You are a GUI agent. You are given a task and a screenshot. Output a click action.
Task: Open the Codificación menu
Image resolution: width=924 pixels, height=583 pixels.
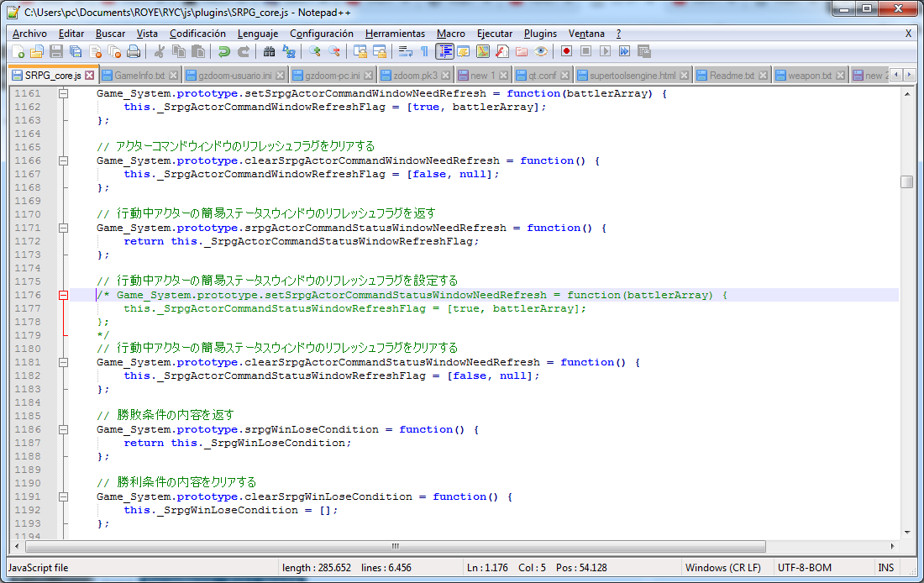click(x=197, y=34)
